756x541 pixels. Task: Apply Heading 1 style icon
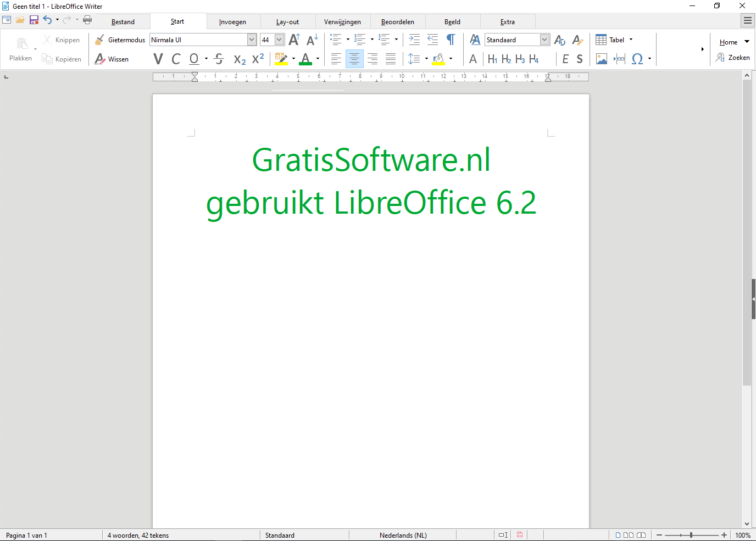click(x=492, y=59)
